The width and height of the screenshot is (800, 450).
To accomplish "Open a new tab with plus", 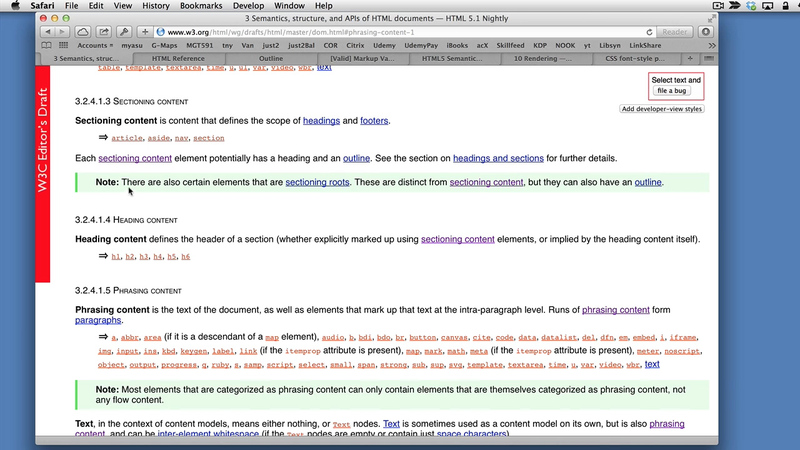I will [690, 58].
